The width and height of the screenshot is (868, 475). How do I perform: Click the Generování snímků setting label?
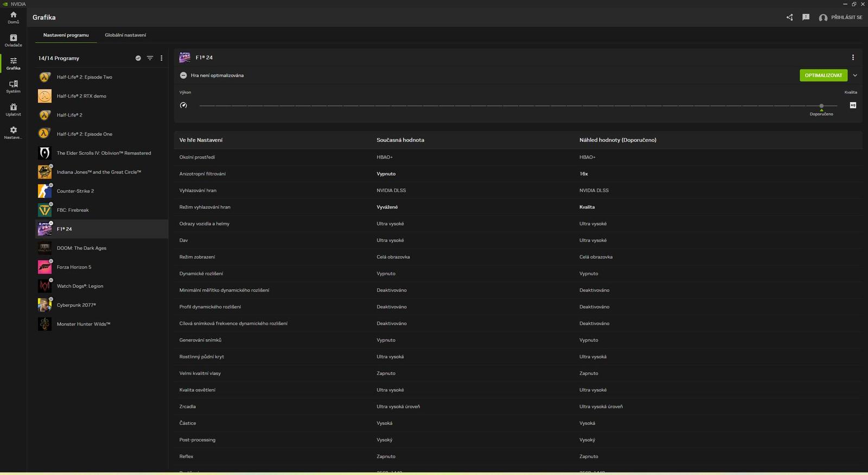[x=200, y=340]
